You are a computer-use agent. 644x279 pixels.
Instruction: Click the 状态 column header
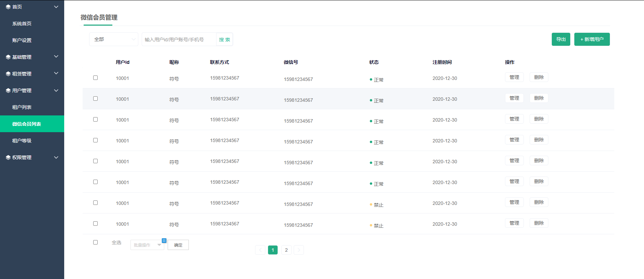374,62
